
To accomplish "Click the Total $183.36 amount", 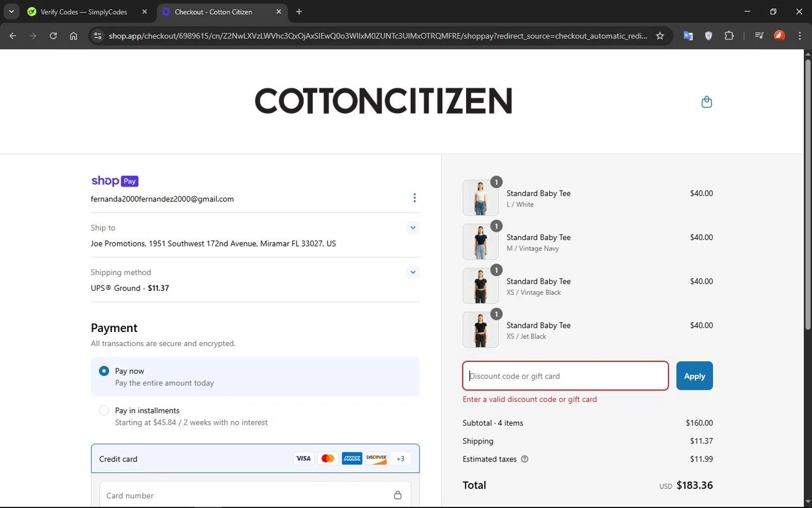I will [x=695, y=485].
